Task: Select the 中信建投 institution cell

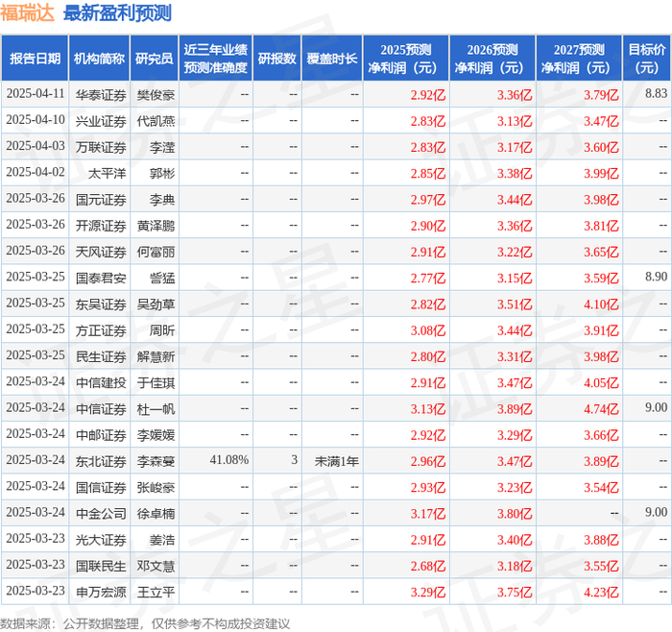Action: coord(101,382)
